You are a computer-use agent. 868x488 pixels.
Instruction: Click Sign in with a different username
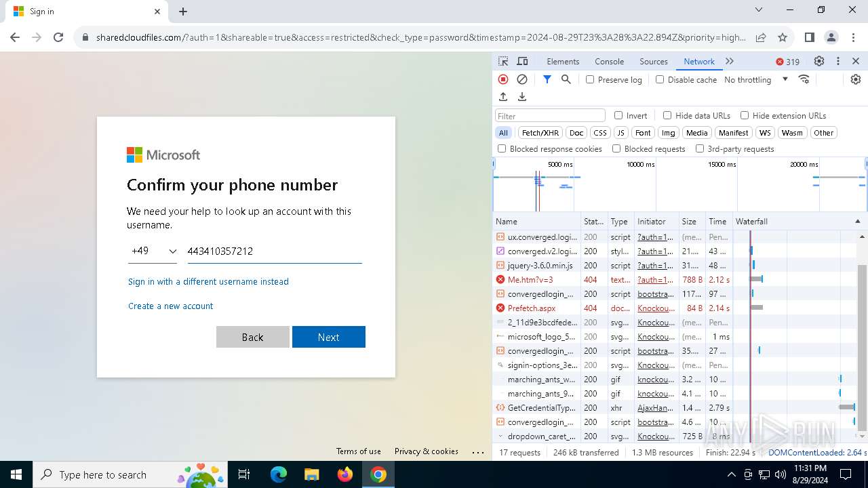coord(208,281)
